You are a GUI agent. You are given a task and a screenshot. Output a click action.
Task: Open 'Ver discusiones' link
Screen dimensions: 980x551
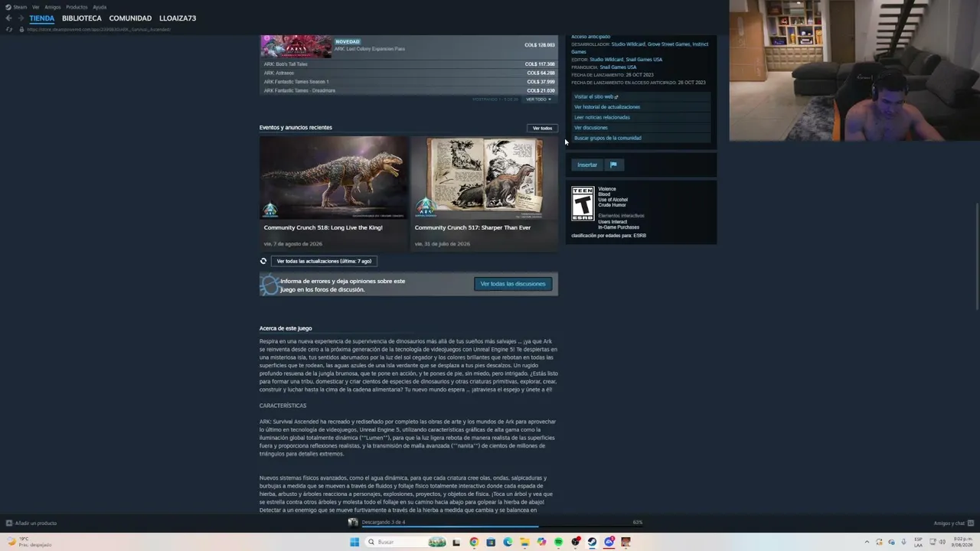click(590, 128)
